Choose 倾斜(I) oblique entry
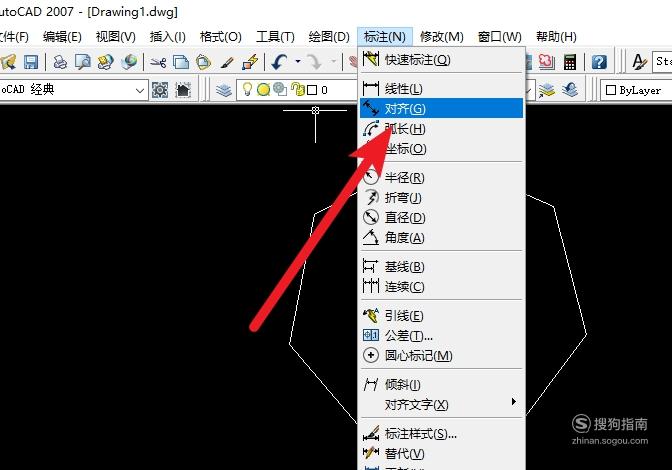Viewport: 672px width, 470px height. coord(441,384)
